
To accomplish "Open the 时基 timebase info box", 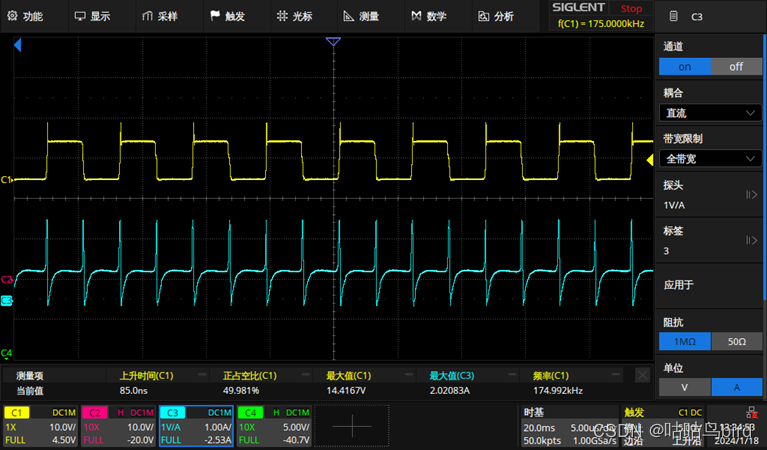I will (x=568, y=426).
